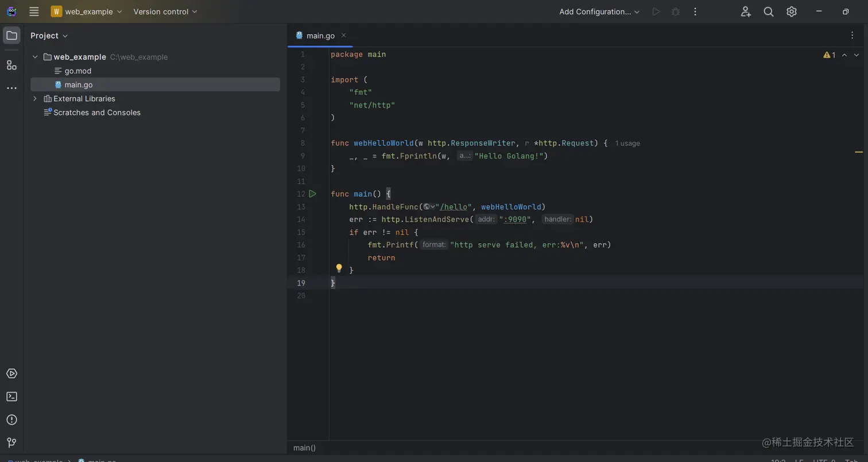The image size is (868, 462).
Task: Go to next highlighted error
Action: [857, 55]
